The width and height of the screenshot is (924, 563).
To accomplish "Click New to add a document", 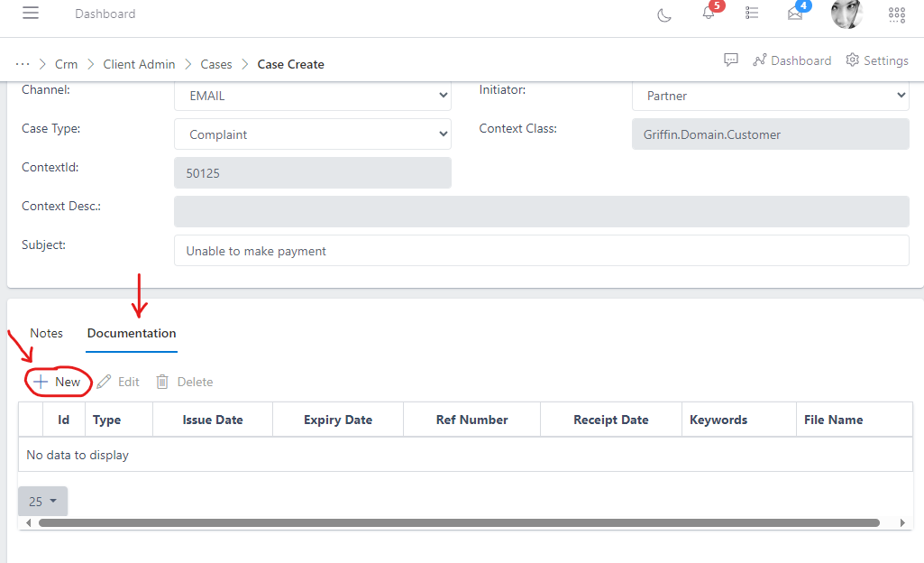I will [58, 382].
